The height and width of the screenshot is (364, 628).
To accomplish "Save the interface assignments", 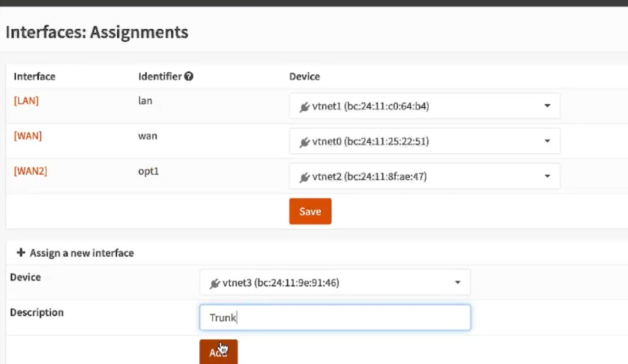I will click(x=310, y=211).
